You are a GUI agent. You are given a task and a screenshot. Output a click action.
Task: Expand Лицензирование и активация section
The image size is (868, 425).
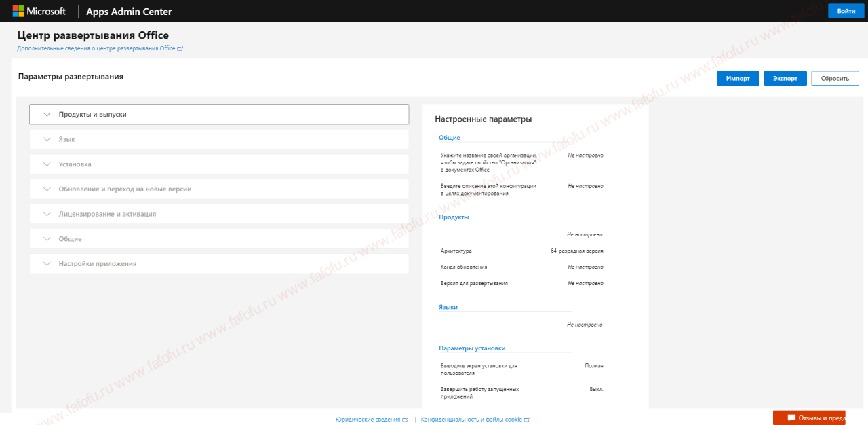point(219,214)
